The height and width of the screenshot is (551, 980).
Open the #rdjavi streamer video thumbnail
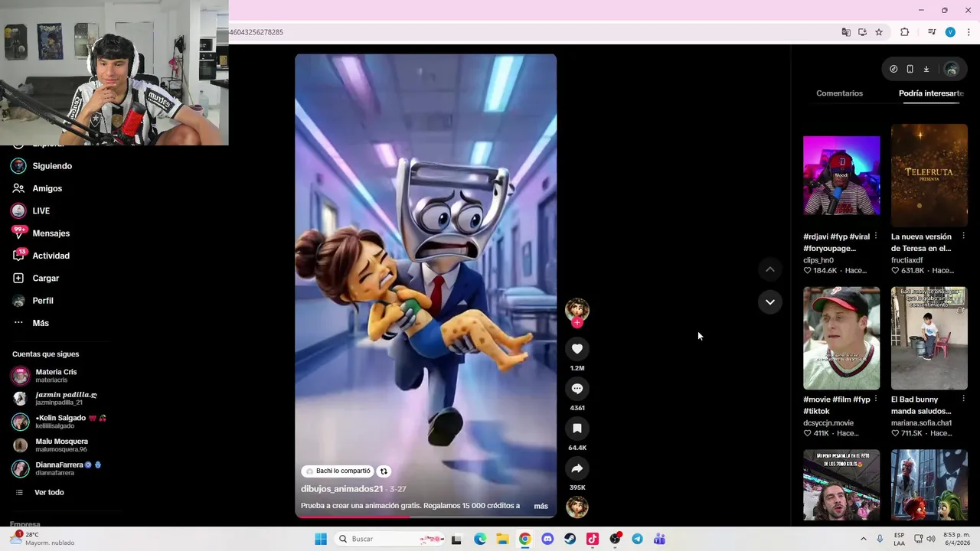point(841,176)
